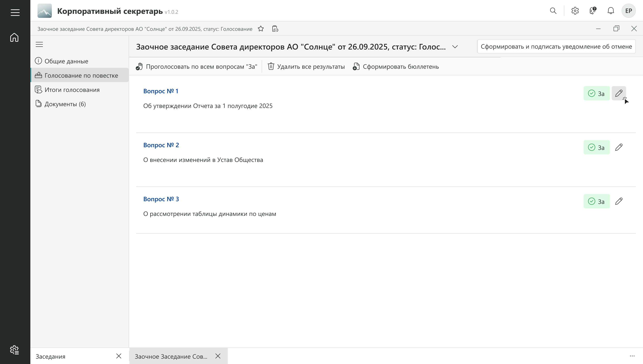The width and height of the screenshot is (643, 364).
Task: Click the search magnifier icon
Action: [553, 11]
